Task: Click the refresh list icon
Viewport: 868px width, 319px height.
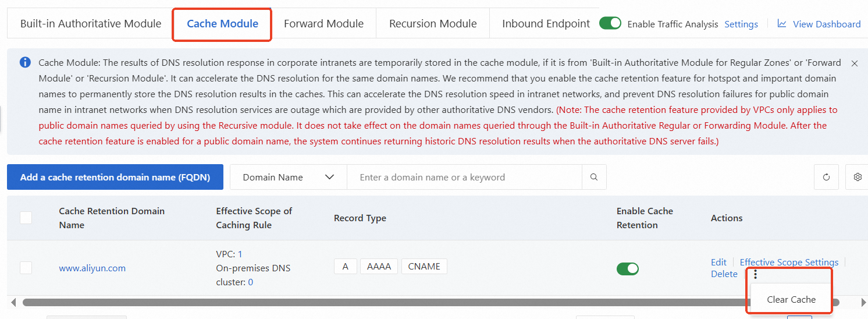Action: (x=826, y=177)
